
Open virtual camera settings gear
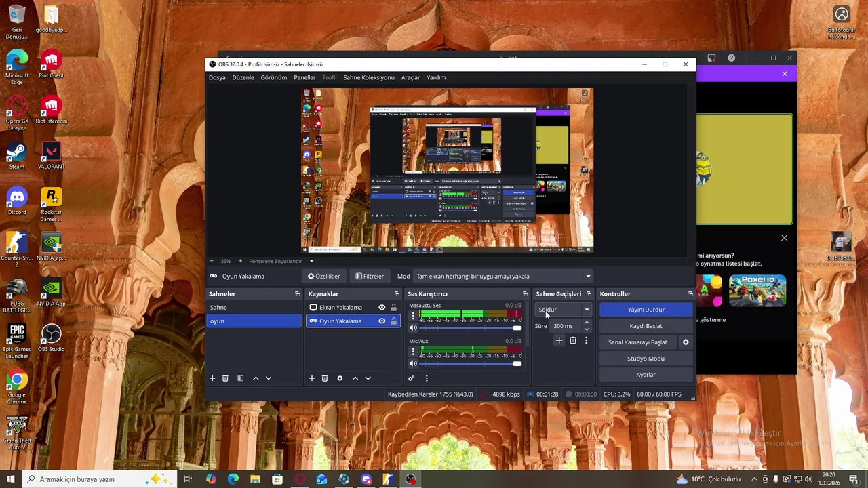686,342
